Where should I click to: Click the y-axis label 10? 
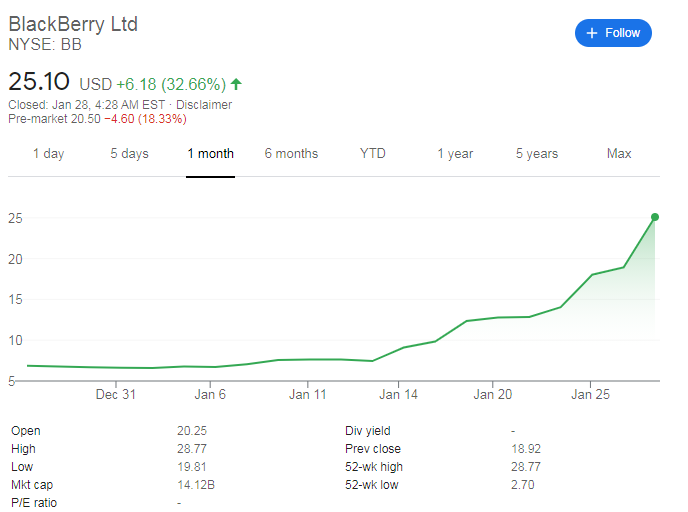tap(15, 340)
